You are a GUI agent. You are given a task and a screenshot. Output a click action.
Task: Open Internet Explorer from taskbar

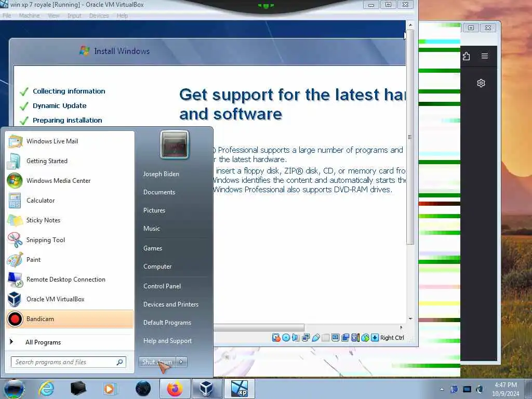(x=46, y=389)
